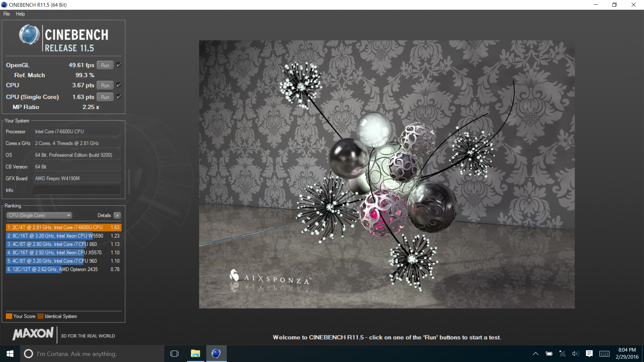Select ranking row AMD Opteron 2435
The height and width of the screenshot is (362, 644).
pos(63,269)
